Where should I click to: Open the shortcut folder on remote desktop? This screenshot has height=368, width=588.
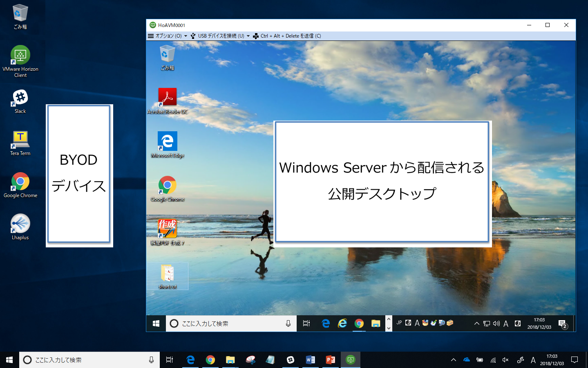167,274
